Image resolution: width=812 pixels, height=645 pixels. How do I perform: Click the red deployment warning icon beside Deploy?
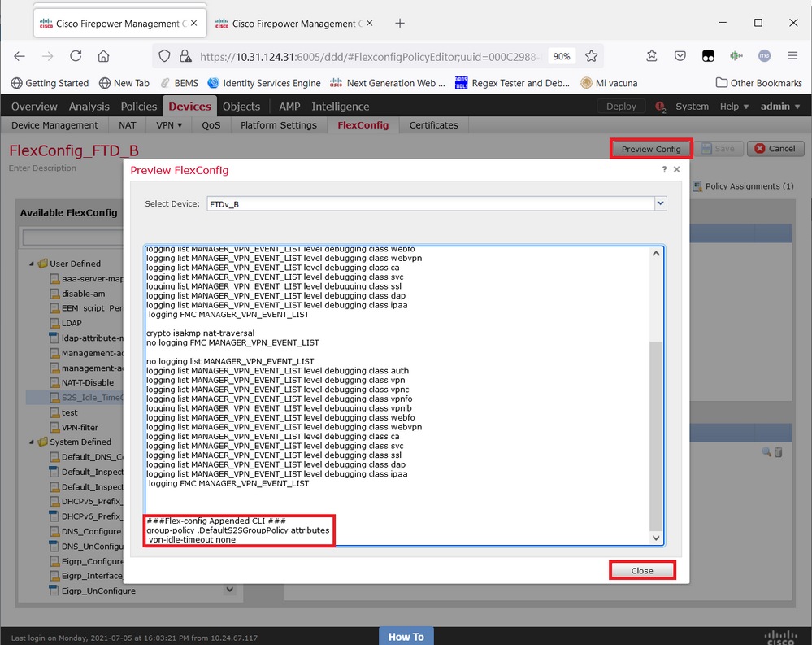click(x=660, y=107)
